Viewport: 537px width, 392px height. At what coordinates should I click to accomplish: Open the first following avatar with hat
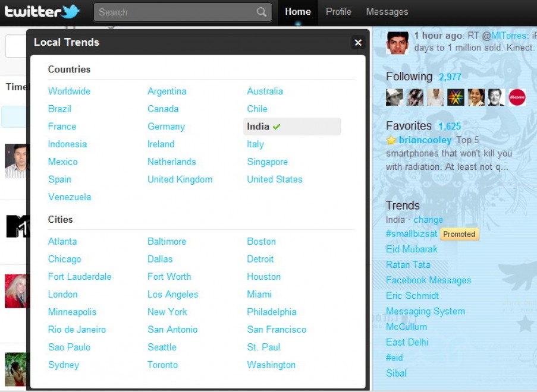click(x=394, y=97)
